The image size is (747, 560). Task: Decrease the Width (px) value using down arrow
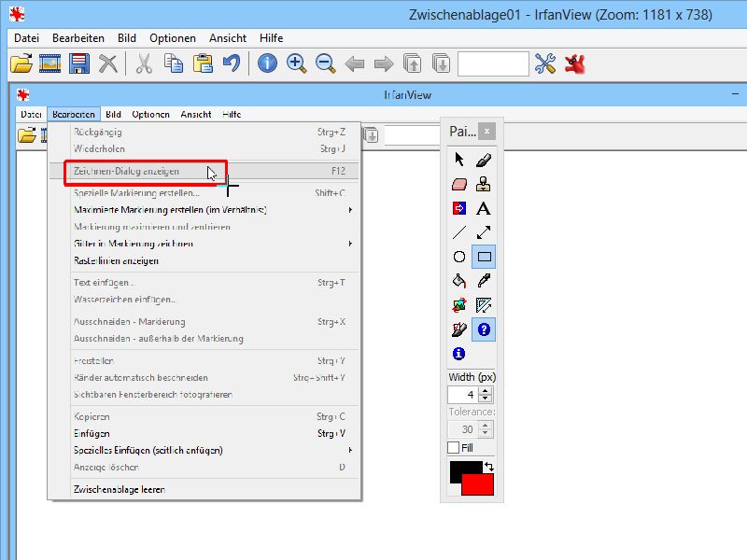click(486, 399)
